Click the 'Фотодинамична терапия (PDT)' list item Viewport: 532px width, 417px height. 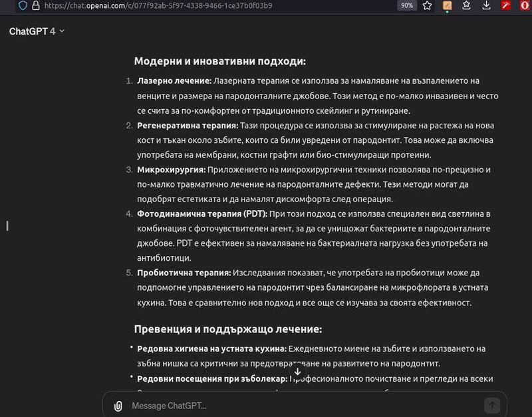202,213
